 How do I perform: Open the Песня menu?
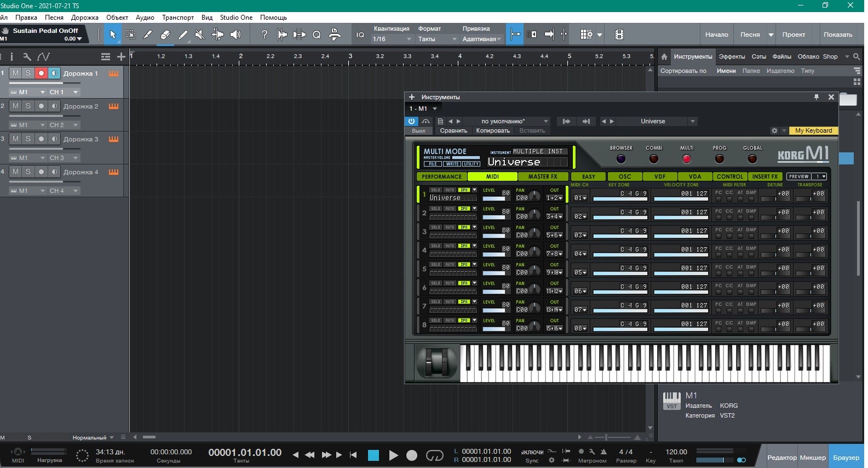54,18
